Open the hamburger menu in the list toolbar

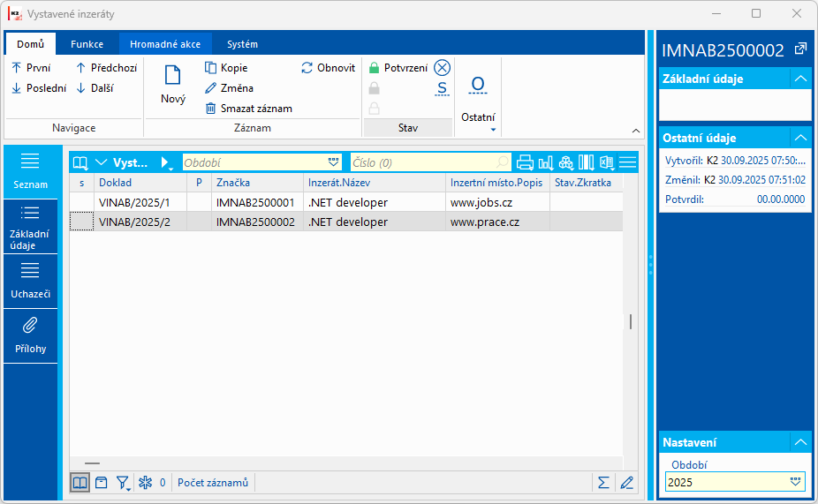tap(627, 162)
